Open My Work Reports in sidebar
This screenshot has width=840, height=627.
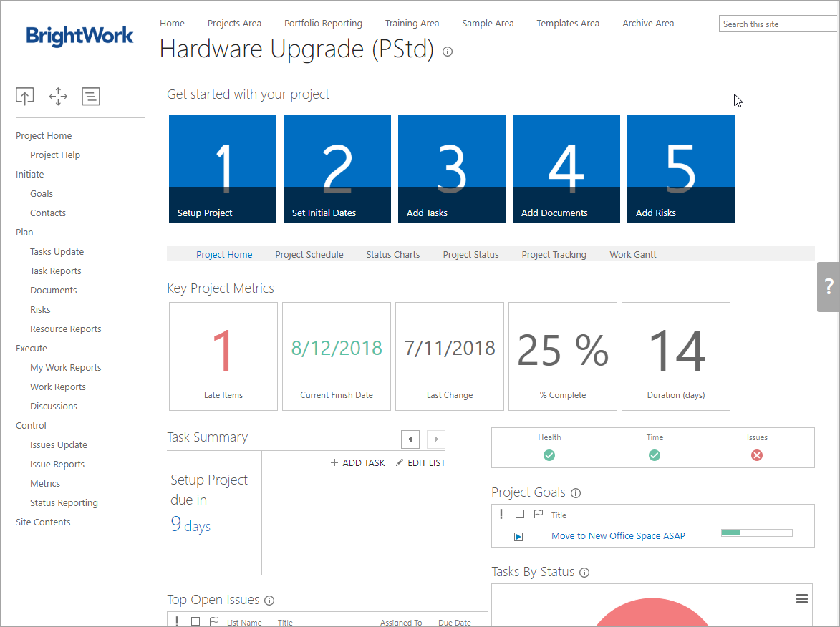[x=65, y=367]
